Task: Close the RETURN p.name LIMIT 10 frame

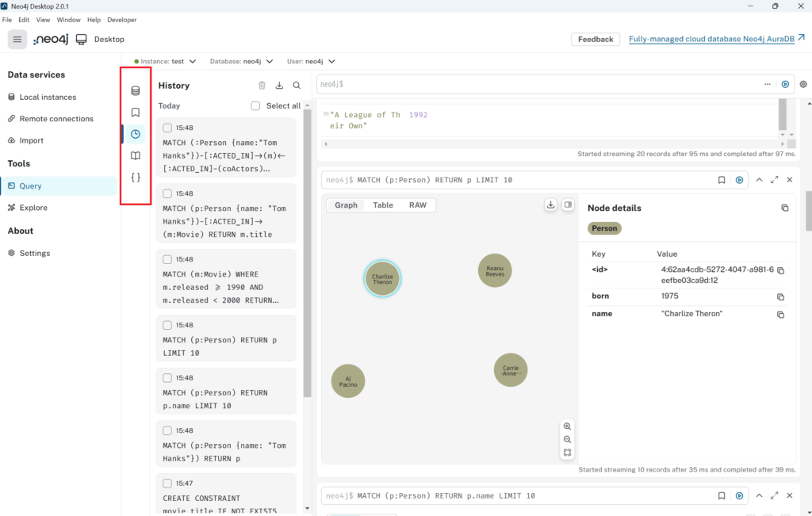Action: point(790,495)
